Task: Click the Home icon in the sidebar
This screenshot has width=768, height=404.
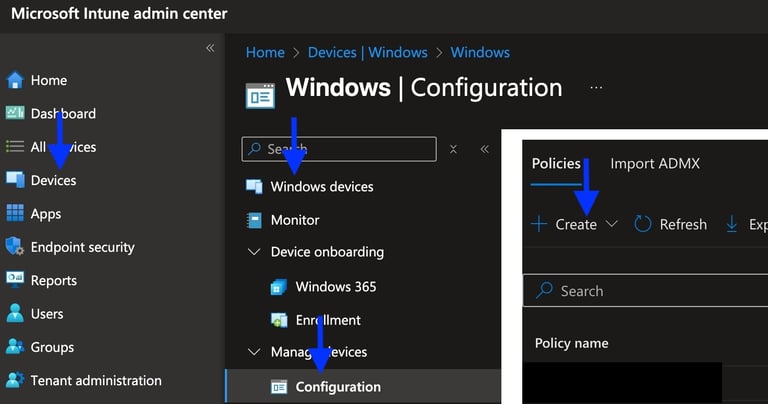Action: click(x=15, y=80)
